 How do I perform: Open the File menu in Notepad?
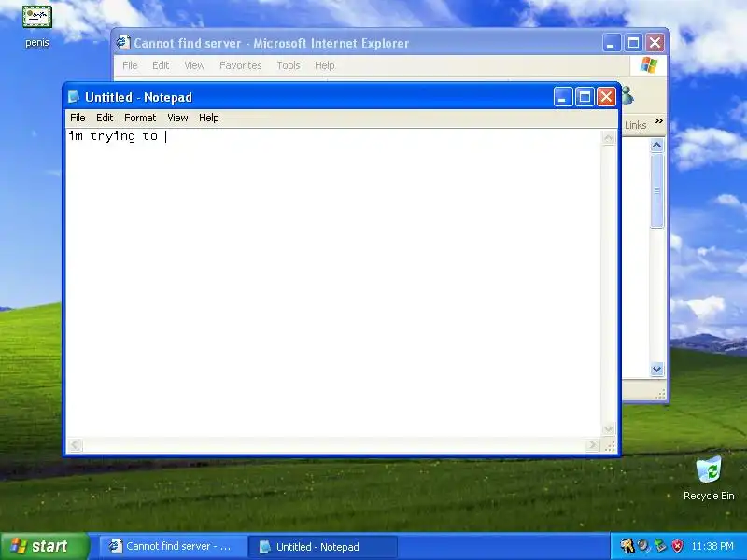78,118
